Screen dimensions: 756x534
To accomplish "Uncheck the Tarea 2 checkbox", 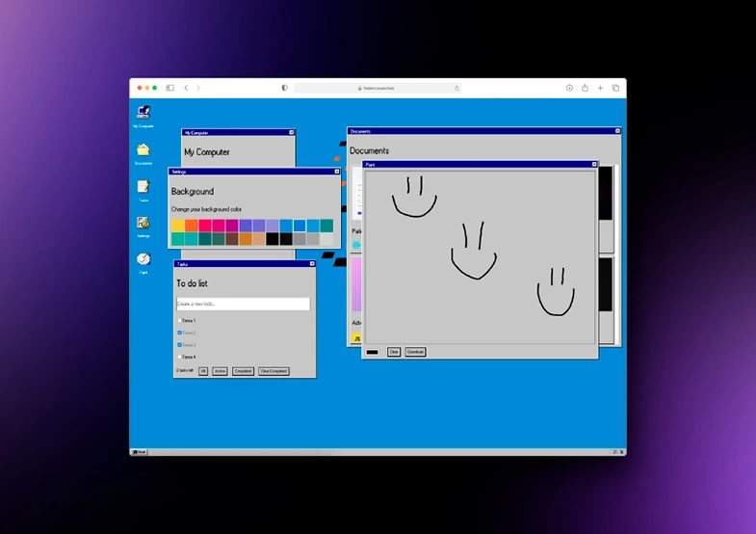I will [x=179, y=333].
